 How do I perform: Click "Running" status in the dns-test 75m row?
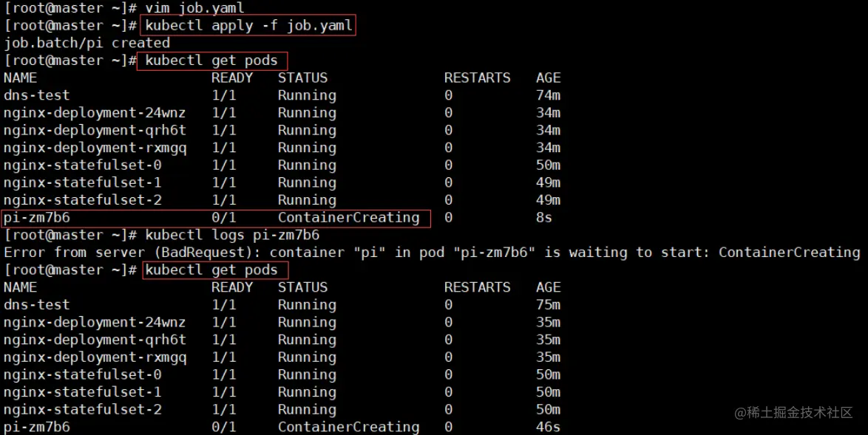pyautogui.click(x=307, y=304)
